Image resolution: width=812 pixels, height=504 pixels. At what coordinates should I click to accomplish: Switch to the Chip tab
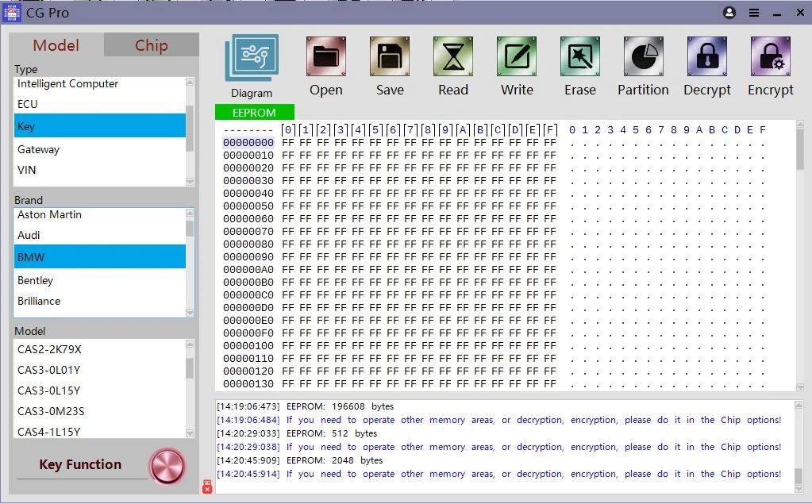point(152,45)
